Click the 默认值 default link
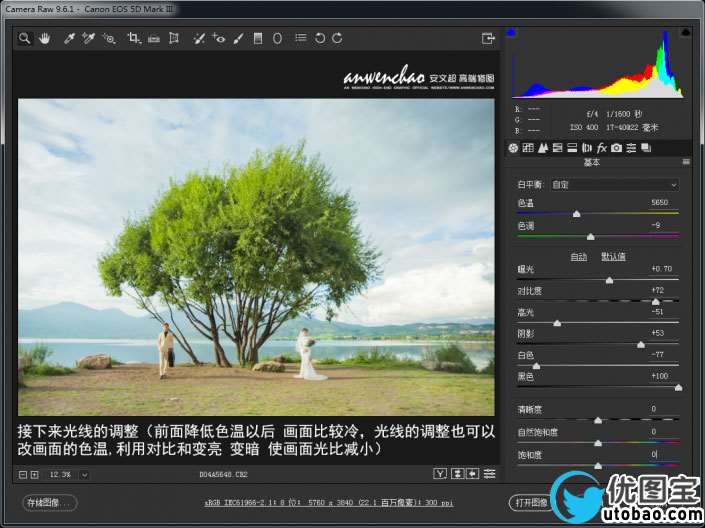705x528 pixels. 613,257
